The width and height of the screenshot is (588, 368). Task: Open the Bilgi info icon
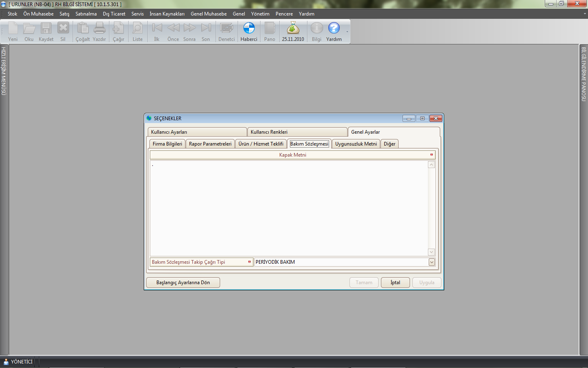click(x=316, y=29)
